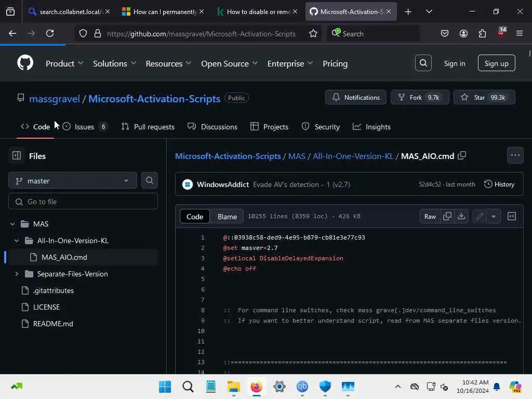Switch to the Code view toggle
Screen dimensions: 532x399
click(194, 217)
